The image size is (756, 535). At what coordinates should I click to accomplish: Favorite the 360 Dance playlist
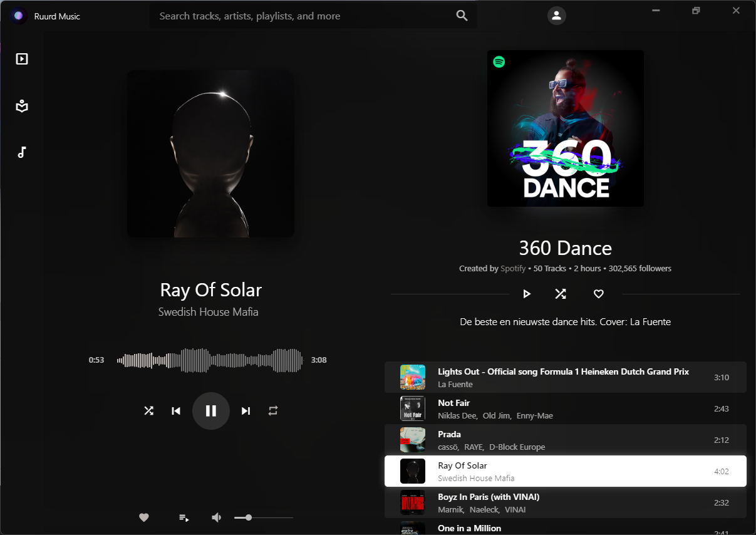[598, 293]
